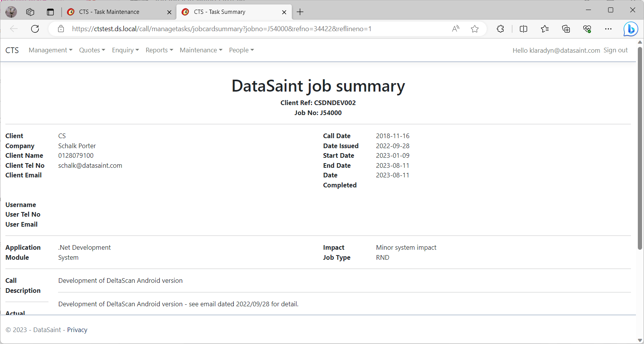Minimize the browser window
This screenshot has height=344, width=644.
pos(588,10)
